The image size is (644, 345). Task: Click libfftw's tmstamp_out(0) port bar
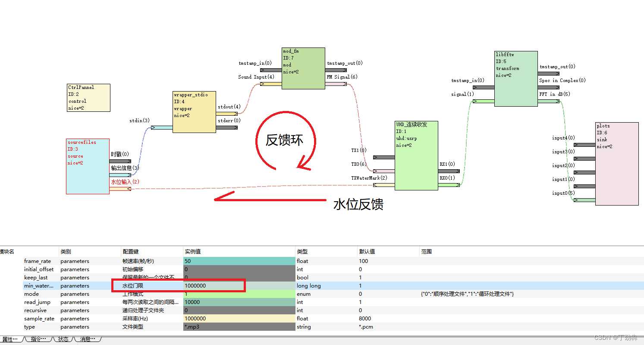(x=549, y=73)
